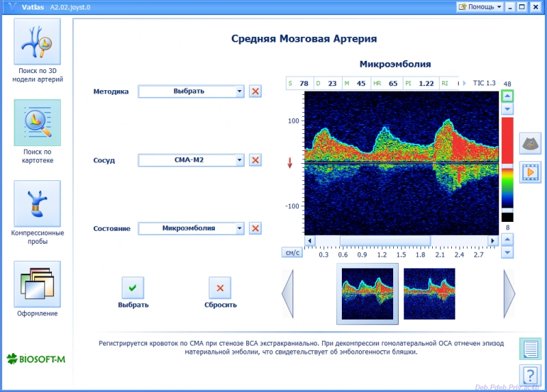Open the text description document icon
Screen dimensions: 547x392
point(530,348)
